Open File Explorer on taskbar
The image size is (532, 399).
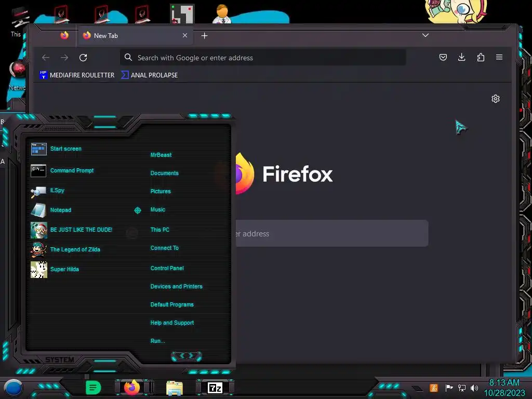point(175,388)
